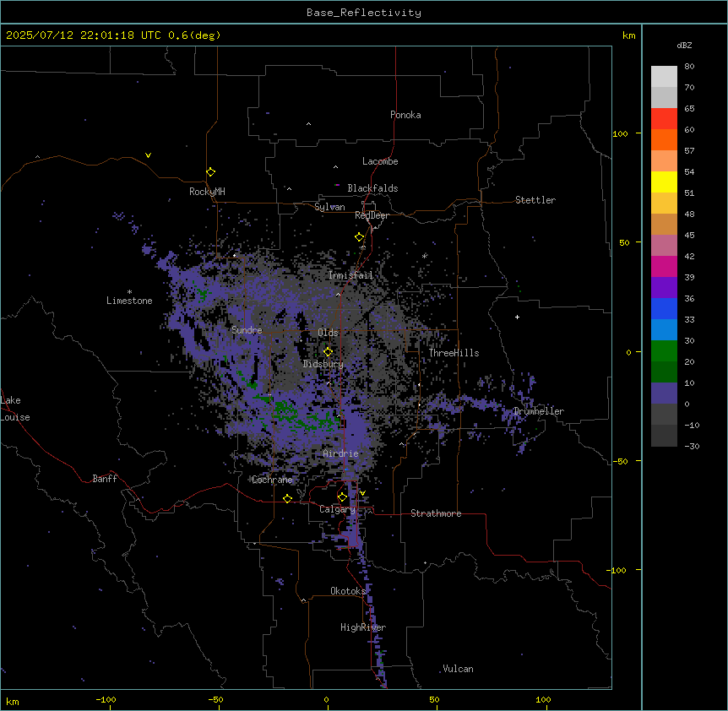
Task: Select the HighRiver label
Action: (x=363, y=627)
